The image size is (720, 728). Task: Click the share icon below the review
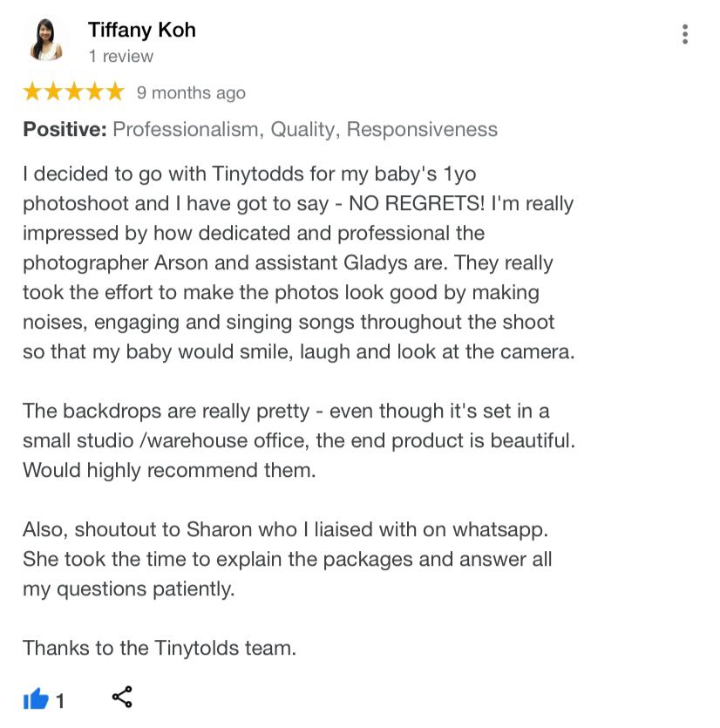click(x=122, y=697)
